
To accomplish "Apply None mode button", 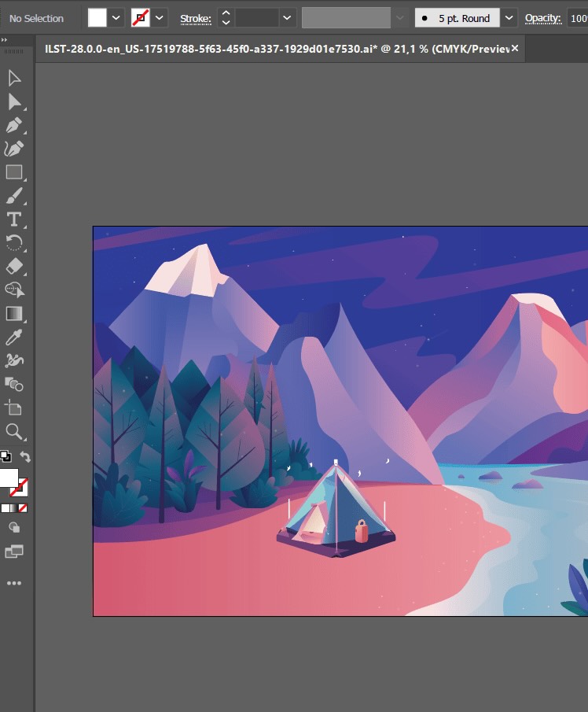I will (x=23, y=508).
